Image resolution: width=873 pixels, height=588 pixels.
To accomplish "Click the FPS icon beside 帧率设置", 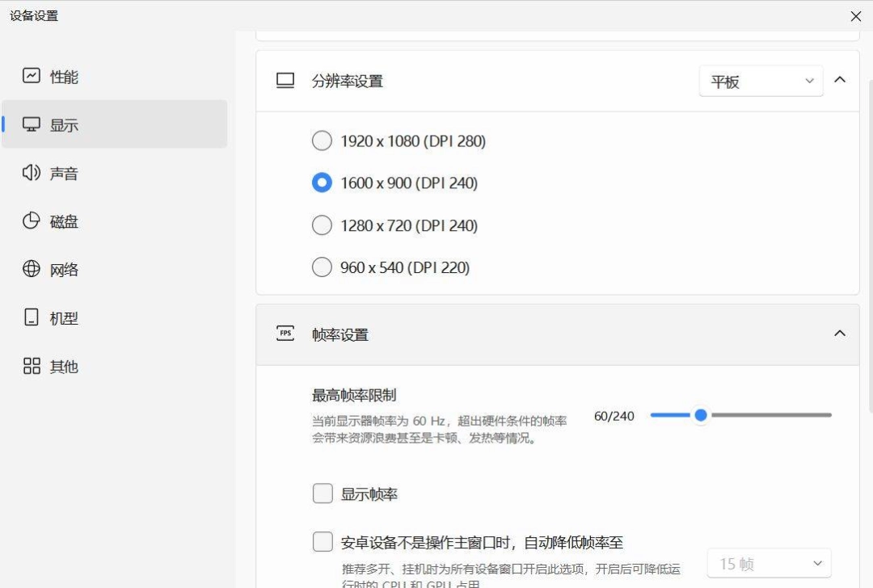I will [285, 334].
